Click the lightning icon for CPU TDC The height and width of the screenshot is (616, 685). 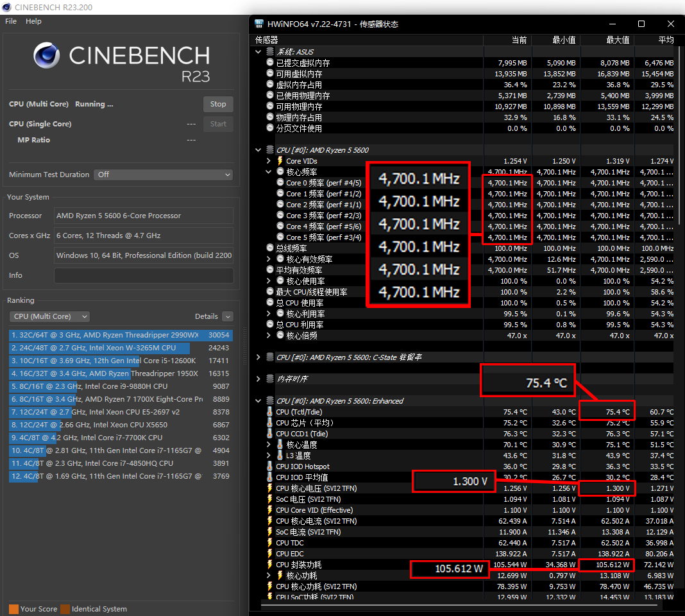(269, 543)
